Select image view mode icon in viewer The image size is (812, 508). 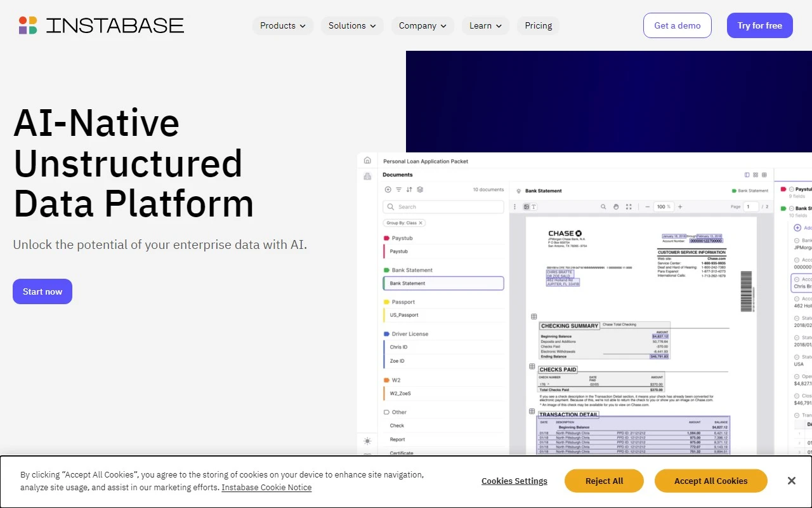[x=526, y=206]
